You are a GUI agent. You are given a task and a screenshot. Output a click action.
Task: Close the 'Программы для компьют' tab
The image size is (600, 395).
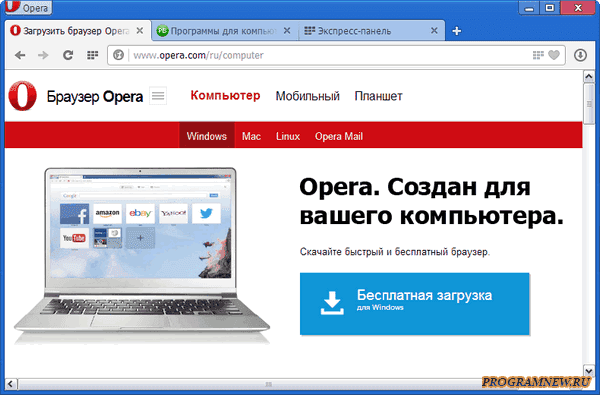click(287, 31)
